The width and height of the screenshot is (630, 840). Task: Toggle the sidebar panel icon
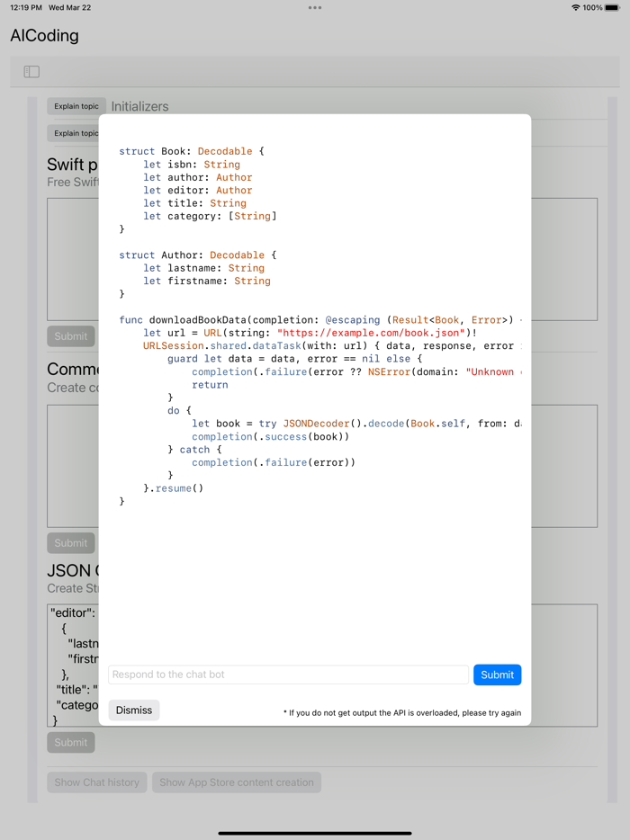click(x=31, y=71)
